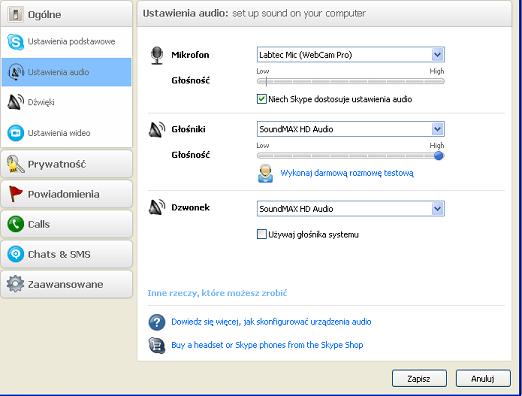Click the red flag Powiadomienia icon
The image size is (522, 396).
pos(15,194)
